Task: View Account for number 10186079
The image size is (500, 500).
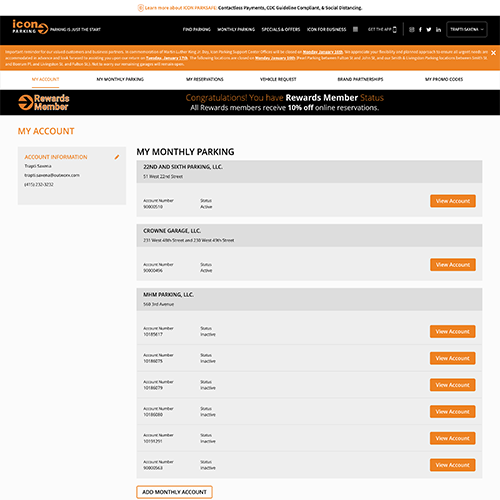Action: point(453,385)
